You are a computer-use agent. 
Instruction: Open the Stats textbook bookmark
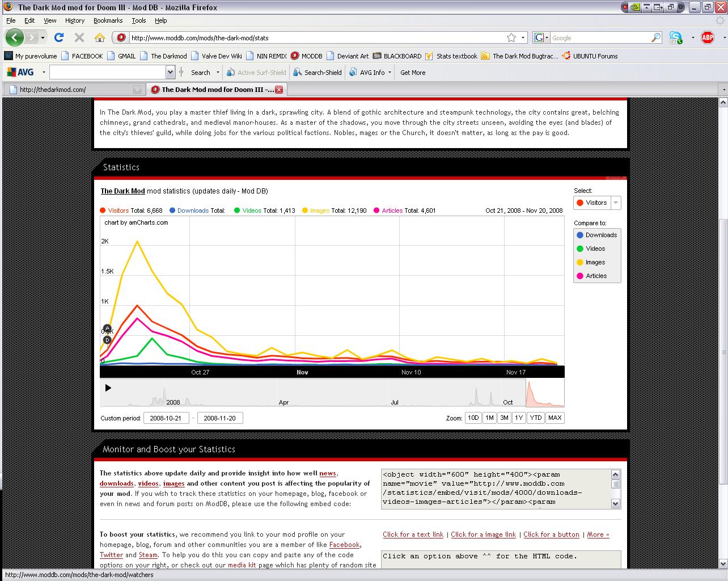[451, 56]
